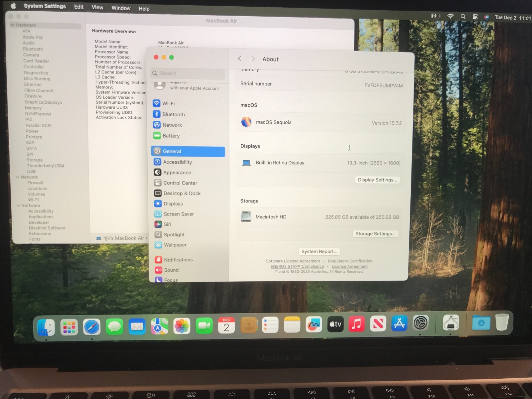Image resolution: width=532 pixels, height=399 pixels.
Task: Select General in settings sidebar
Action: (x=188, y=151)
